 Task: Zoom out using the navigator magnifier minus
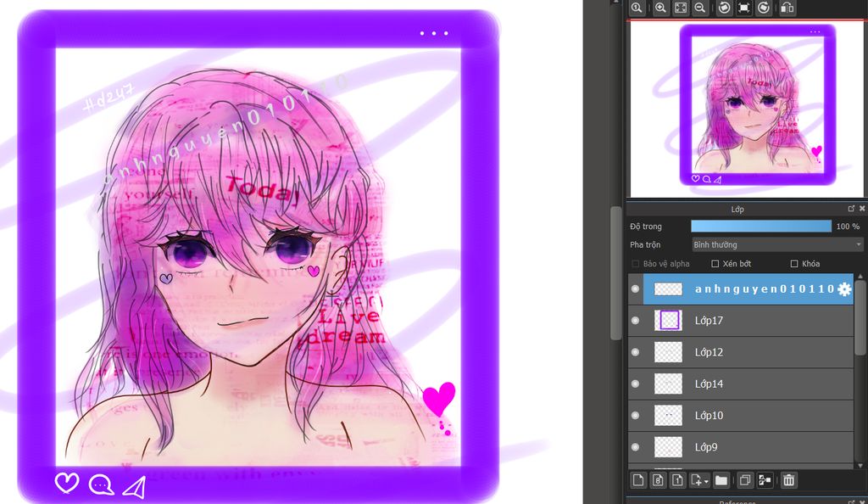700,8
